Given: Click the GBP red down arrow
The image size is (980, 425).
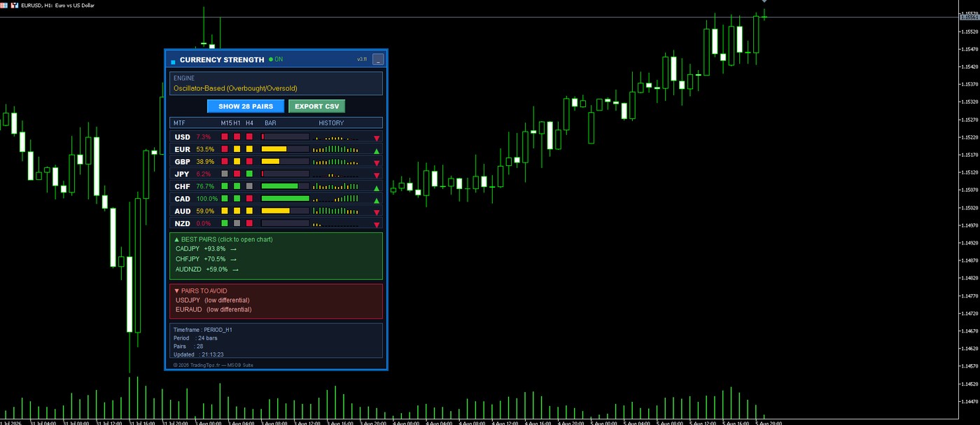Looking at the screenshot, I should [377, 162].
